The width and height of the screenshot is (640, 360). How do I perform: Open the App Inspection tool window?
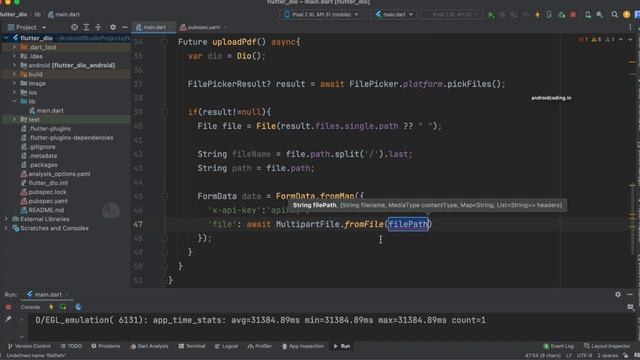(303, 346)
